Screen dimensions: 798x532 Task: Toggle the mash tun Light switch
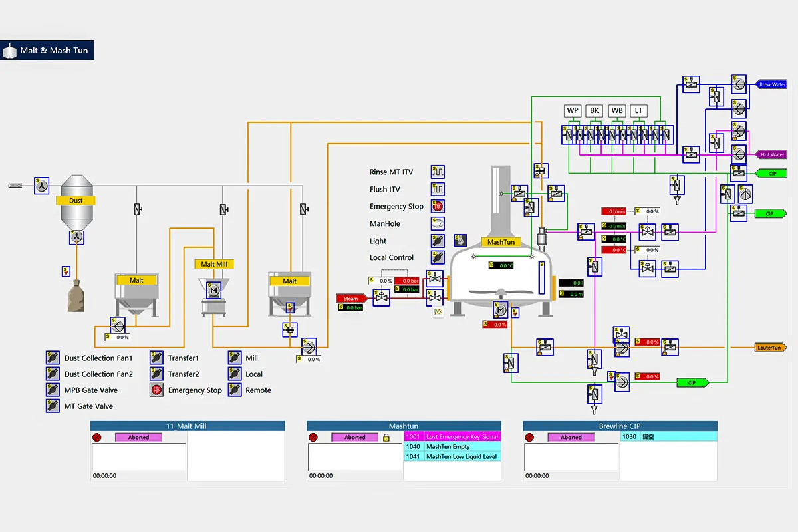click(438, 241)
